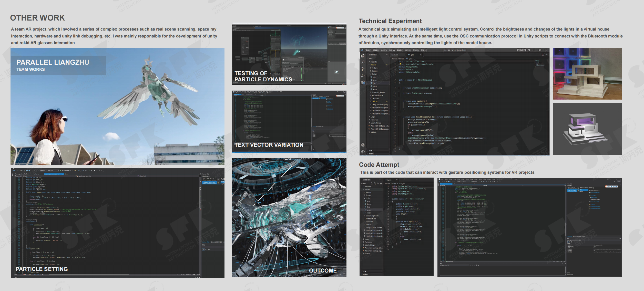Open the Source Control view icon

[x=363, y=69]
